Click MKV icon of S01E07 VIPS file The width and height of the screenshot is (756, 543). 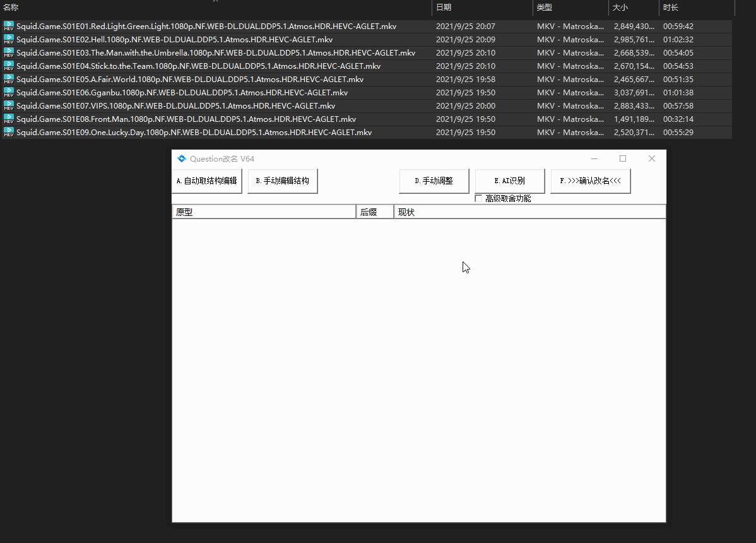(9, 105)
